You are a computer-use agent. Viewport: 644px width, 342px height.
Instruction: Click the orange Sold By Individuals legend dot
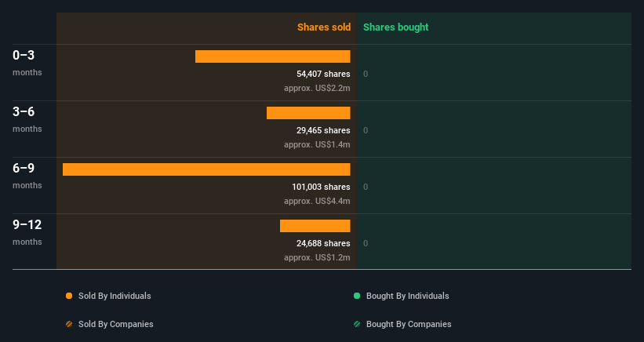coord(69,296)
